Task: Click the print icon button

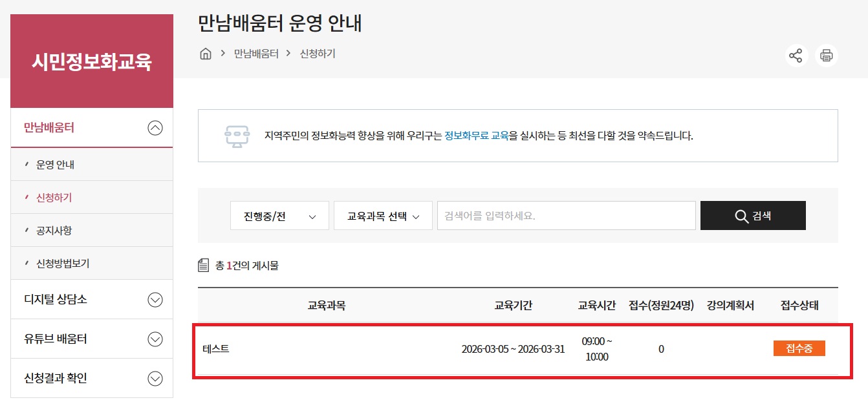Action: [x=826, y=56]
